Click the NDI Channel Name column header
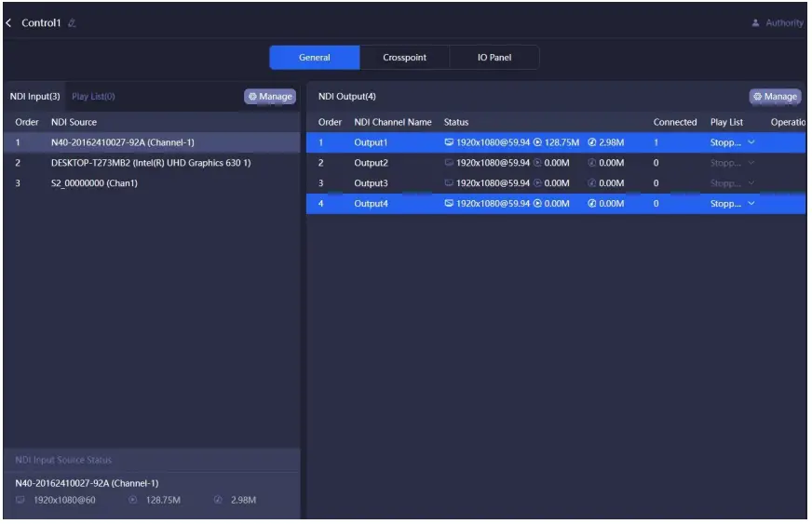Screen dimensions: 812x524 tap(393, 122)
